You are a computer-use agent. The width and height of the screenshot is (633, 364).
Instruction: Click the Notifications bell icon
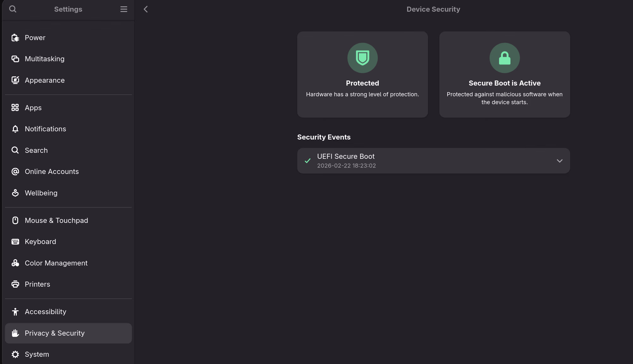coord(15,129)
